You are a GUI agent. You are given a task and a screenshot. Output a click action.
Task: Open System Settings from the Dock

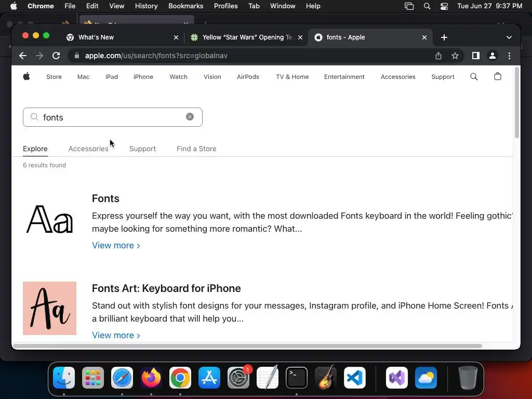238,378
